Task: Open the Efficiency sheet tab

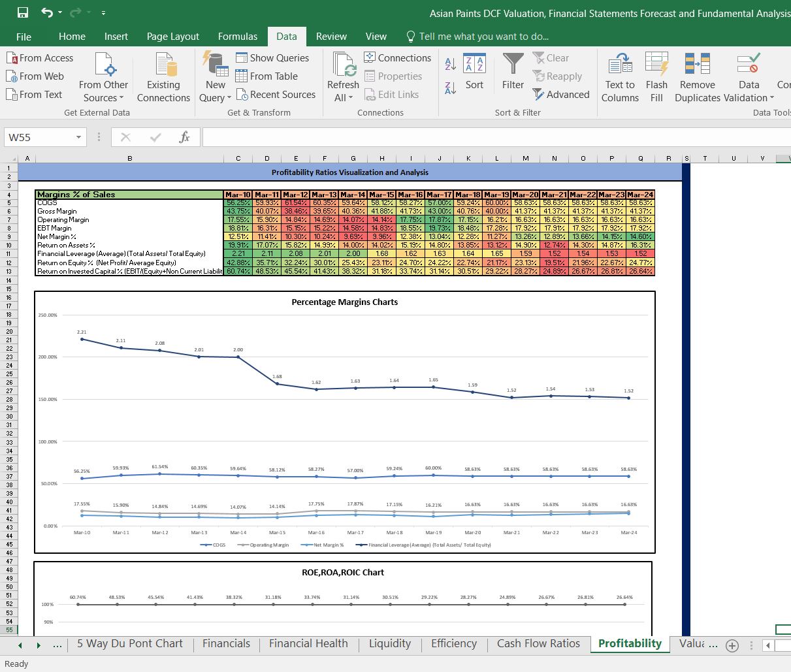Action: pyautogui.click(x=454, y=644)
